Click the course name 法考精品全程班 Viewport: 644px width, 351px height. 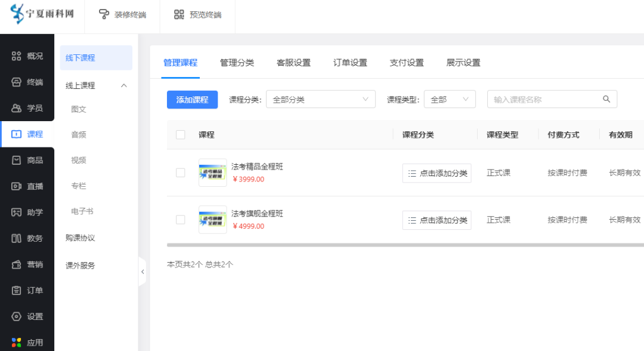click(x=257, y=167)
